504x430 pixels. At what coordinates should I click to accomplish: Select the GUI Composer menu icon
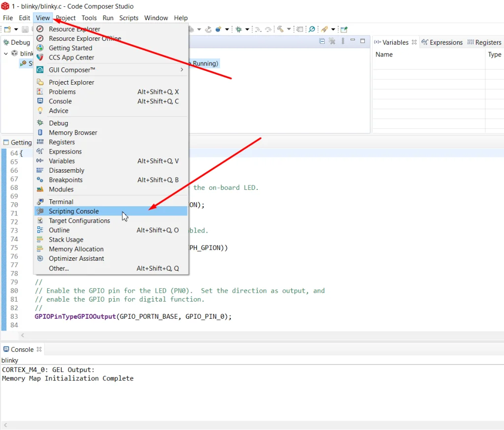40,70
